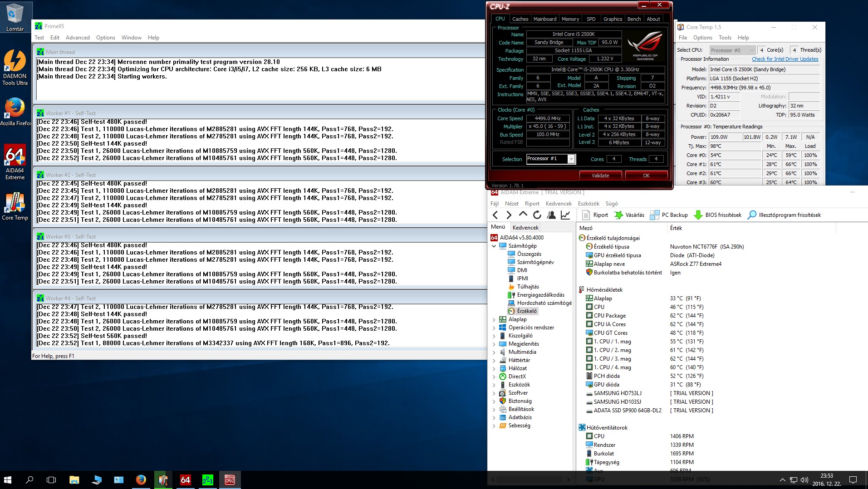Open AIDA64 Nézet menu

(x=512, y=204)
